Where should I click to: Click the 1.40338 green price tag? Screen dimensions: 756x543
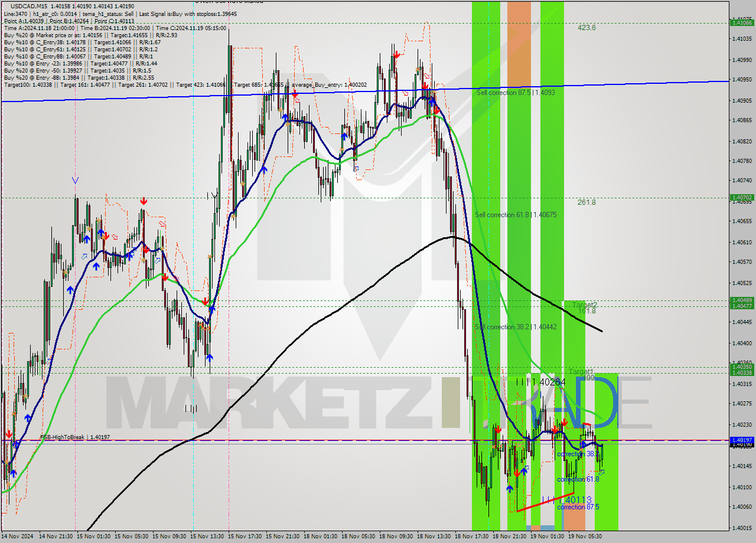(742, 372)
